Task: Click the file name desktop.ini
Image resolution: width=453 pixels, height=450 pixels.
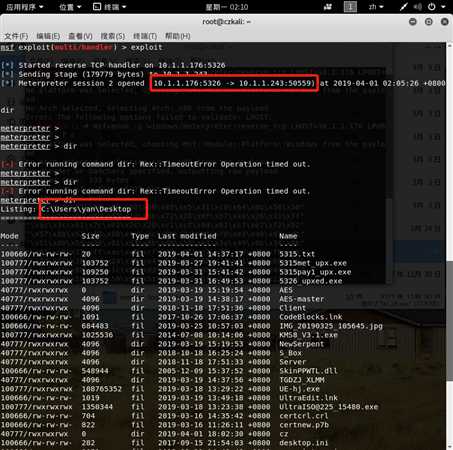Action: [304, 443]
